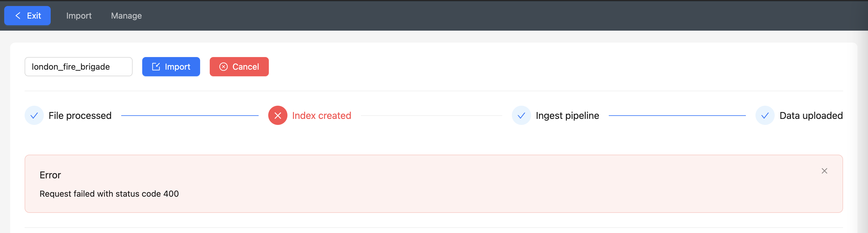This screenshot has width=868, height=233.
Task: Click the Ingest pipeline checkmark icon
Action: 521,116
